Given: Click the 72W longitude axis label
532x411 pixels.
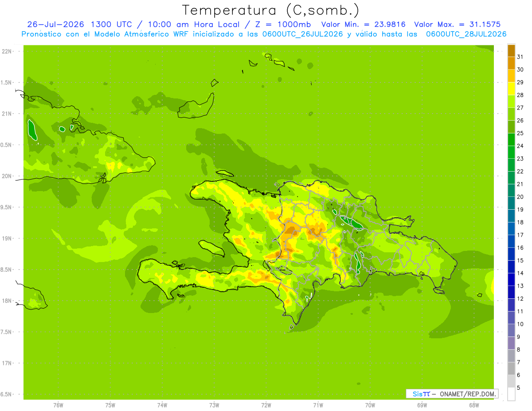Looking at the screenshot, I should click(266, 405).
